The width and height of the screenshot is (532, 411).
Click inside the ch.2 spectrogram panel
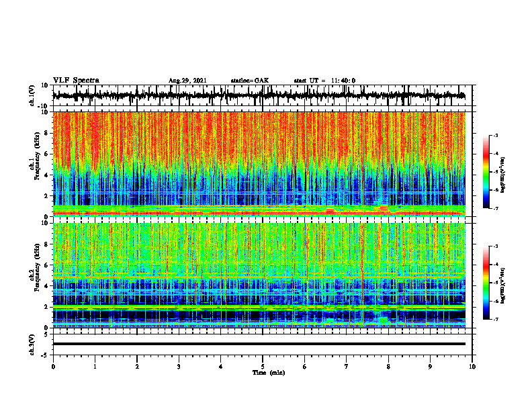pyautogui.click(x=259, y=275)
